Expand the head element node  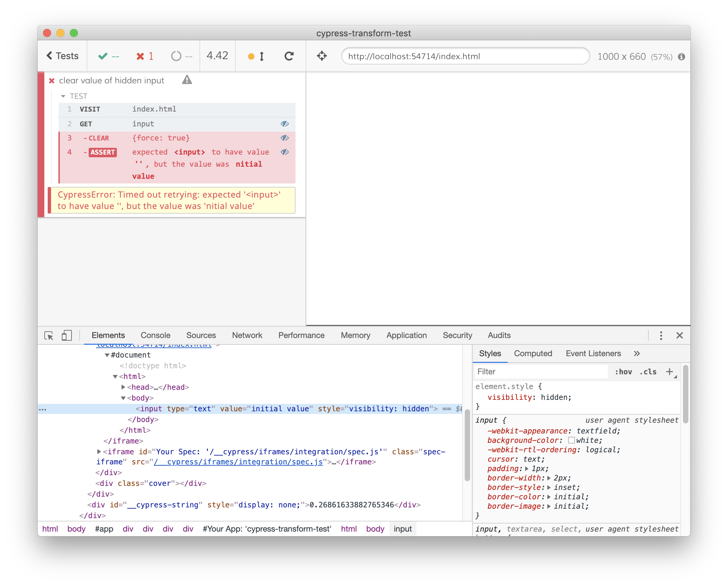point(123,387)
